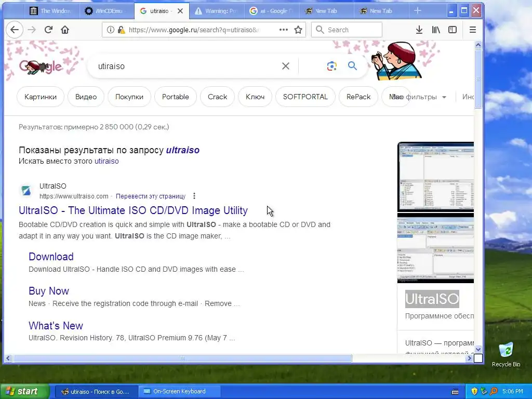
Task: Open the Buy Now sitelink
Action: [48, 291]
